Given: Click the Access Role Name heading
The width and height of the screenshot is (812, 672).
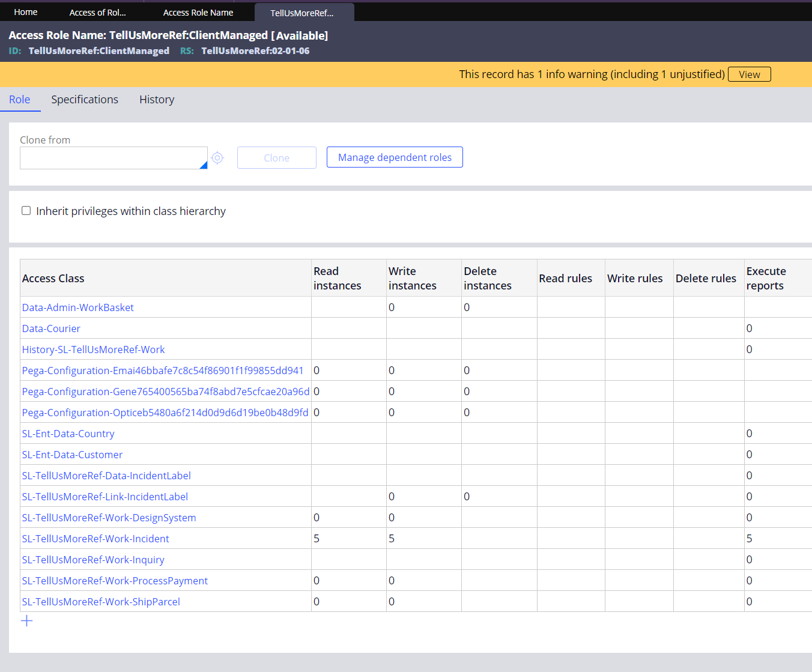Looking at the screenshot, I should click(x=168, y=35).
